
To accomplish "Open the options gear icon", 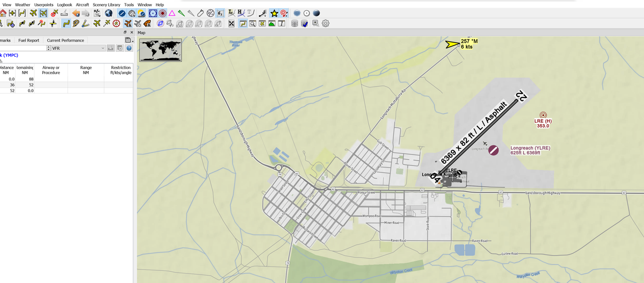I will tap(326, 24).
